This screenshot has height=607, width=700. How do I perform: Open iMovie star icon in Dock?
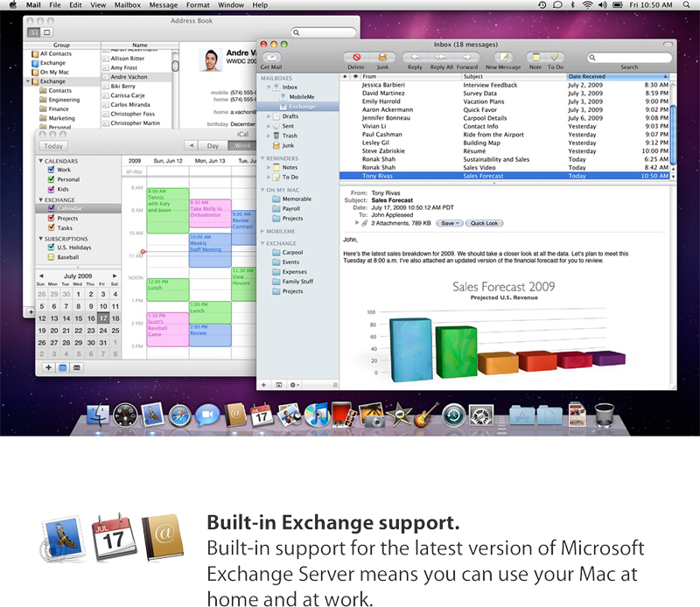[399, 415]
